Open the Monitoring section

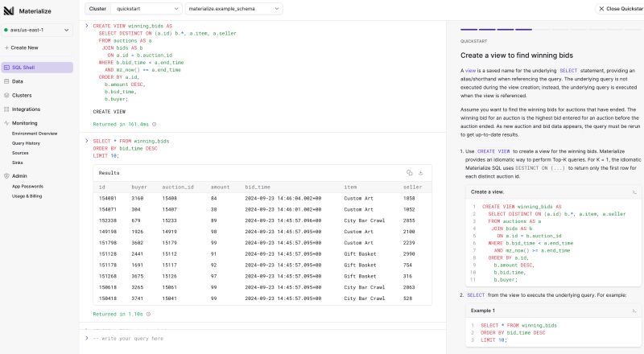point(25,123)
